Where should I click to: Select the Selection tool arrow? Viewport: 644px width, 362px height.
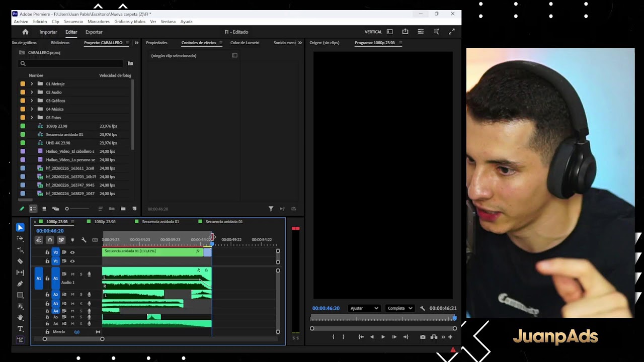point(20,228)
